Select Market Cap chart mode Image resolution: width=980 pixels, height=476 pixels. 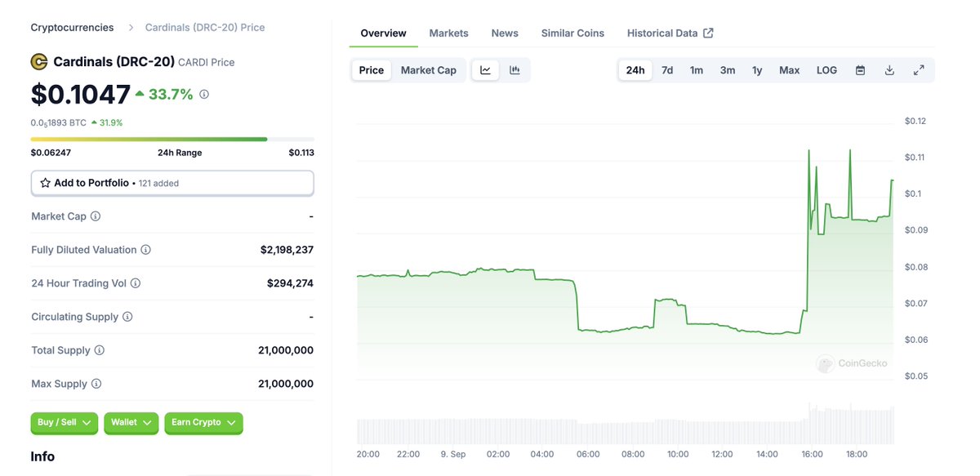pyautogui.click(x=429, y=70)
